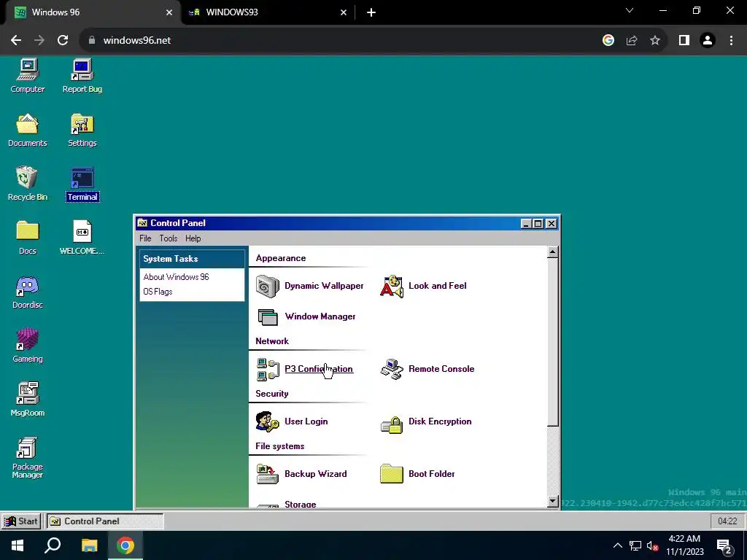This screenshot has height=560, width=747.
Task: Open the WELCOME markdown file icon
Action: point(82,238)
